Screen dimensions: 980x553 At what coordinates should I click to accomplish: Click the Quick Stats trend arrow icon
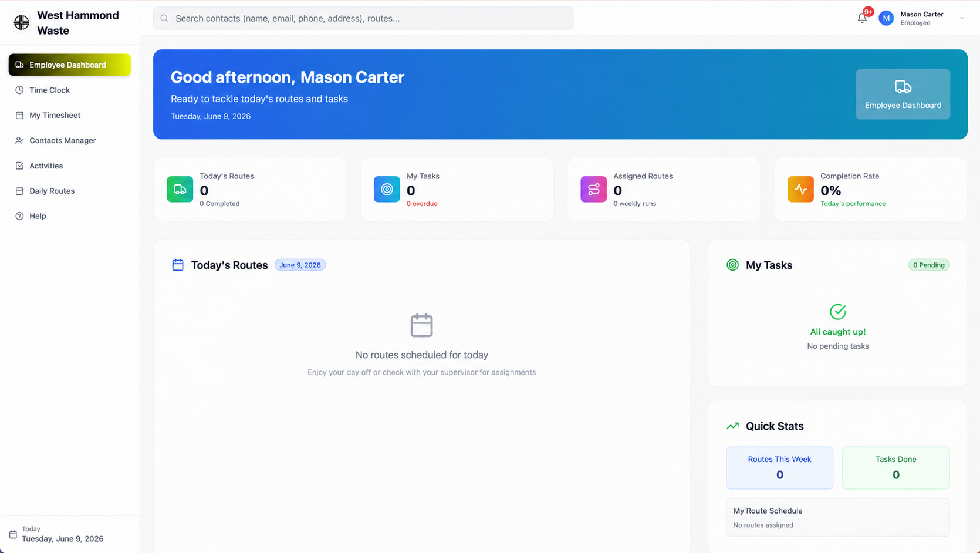coord(732,426)
